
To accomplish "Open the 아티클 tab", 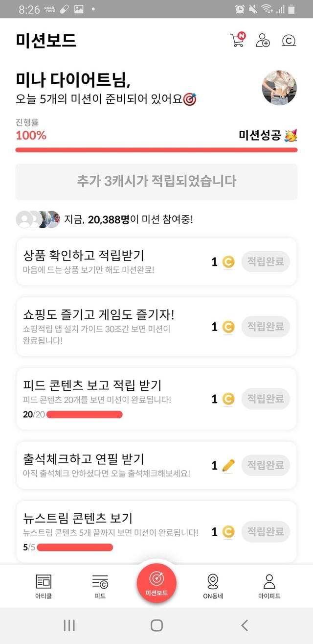I will [x=44, y=586].
